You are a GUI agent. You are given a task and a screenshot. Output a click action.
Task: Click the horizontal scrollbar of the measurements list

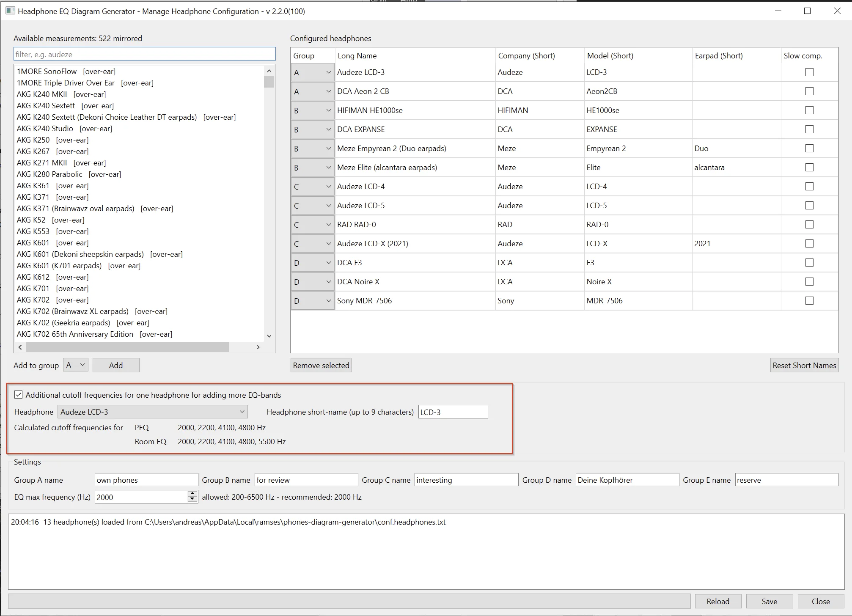pos(128,347)
